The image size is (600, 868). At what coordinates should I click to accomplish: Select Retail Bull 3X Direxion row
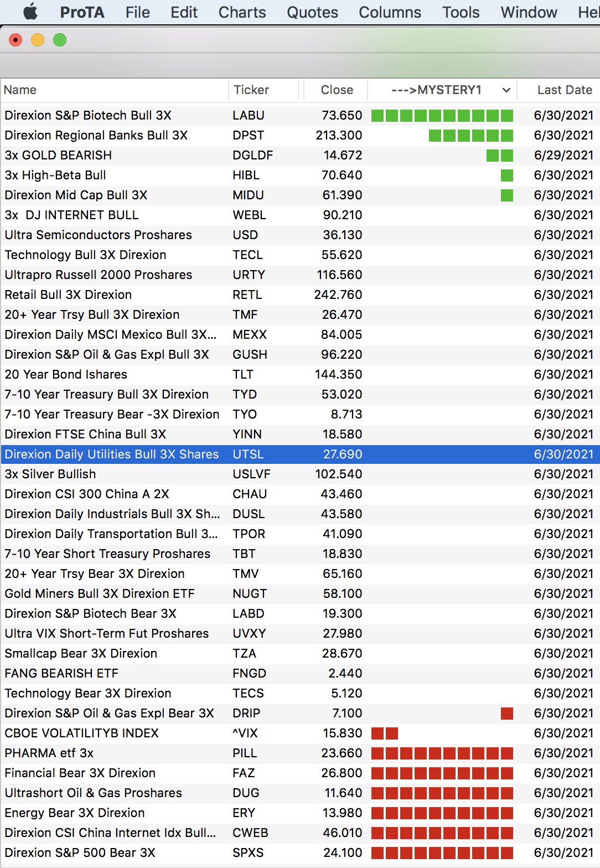point(300,294)
